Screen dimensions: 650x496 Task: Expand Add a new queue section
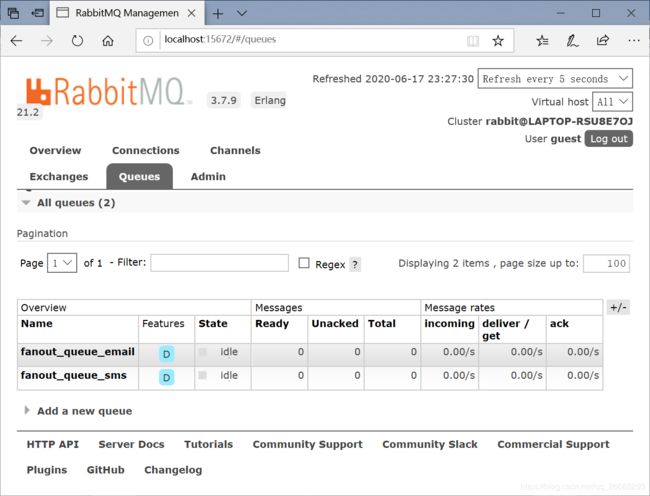(78, 411)
